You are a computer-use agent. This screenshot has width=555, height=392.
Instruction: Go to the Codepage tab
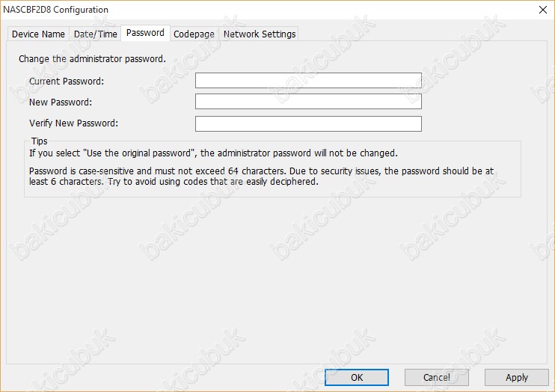(194, 34)
